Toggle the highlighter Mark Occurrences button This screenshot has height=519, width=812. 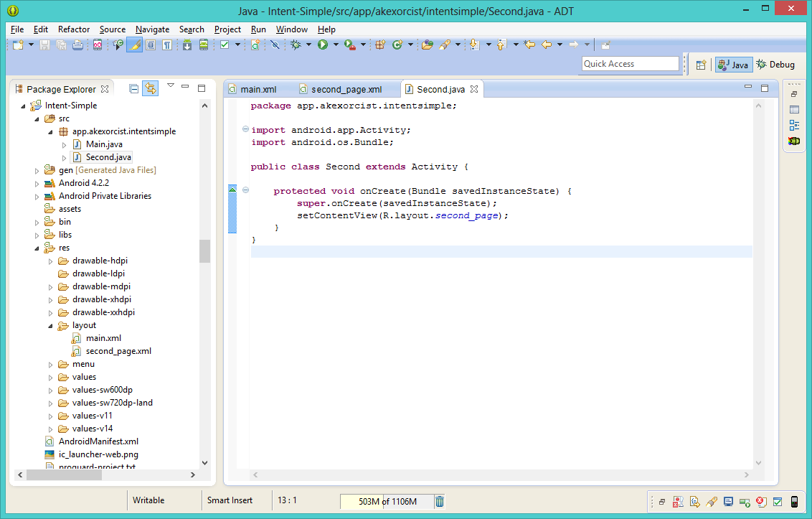(x=134, y=45)
